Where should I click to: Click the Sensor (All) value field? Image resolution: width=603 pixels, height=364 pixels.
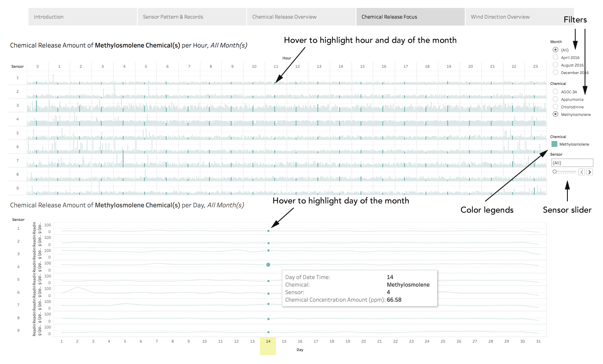point(572,163)
